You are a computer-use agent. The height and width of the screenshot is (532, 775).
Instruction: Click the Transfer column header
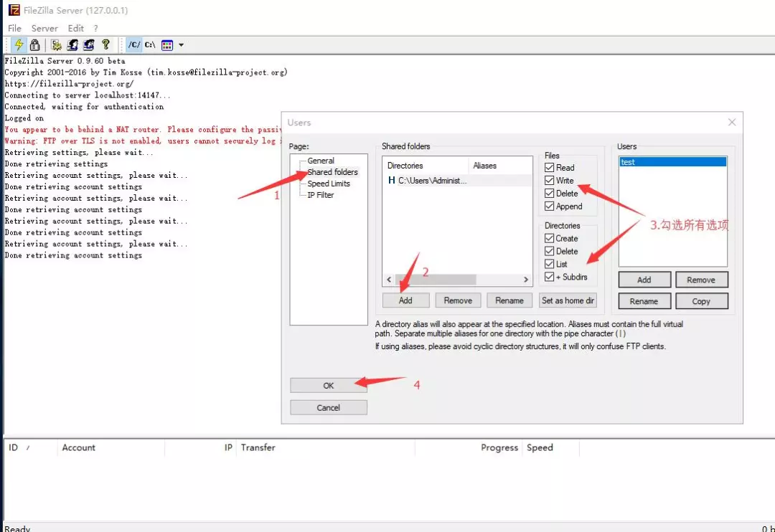click(326, 447)
